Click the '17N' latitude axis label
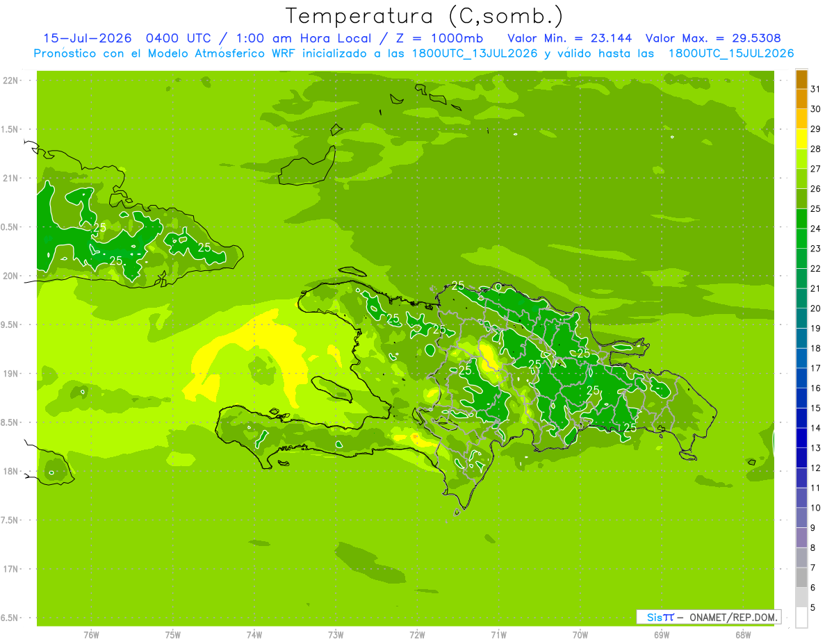The width and height of the screenshot is (834, 644). coord(10,569)
